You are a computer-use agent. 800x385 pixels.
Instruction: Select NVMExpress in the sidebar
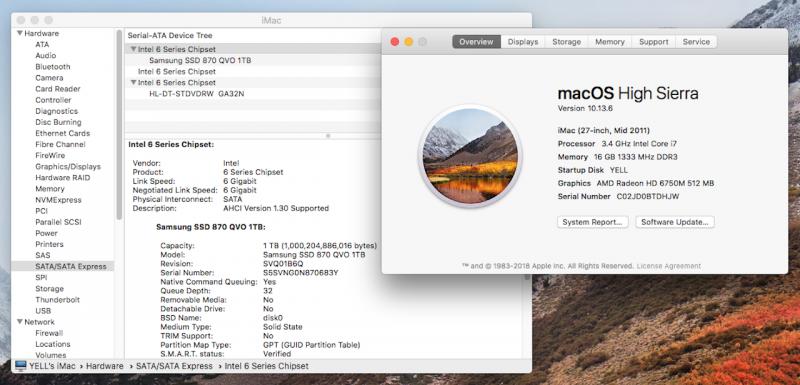click(x=58, y=200)
